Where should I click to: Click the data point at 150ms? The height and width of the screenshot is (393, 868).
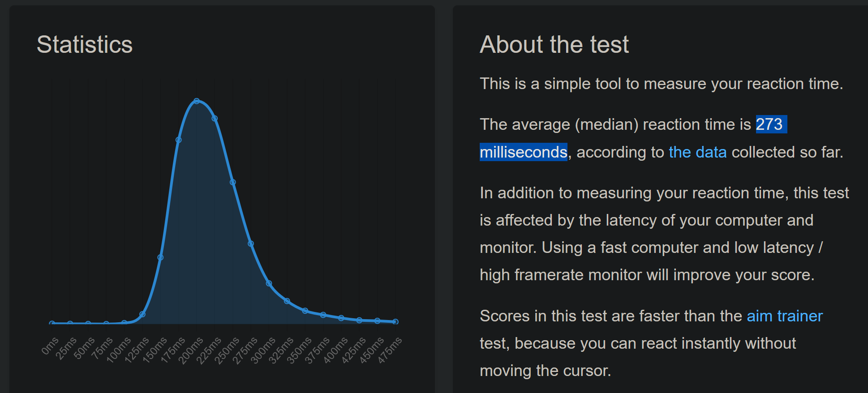[160, 257]
